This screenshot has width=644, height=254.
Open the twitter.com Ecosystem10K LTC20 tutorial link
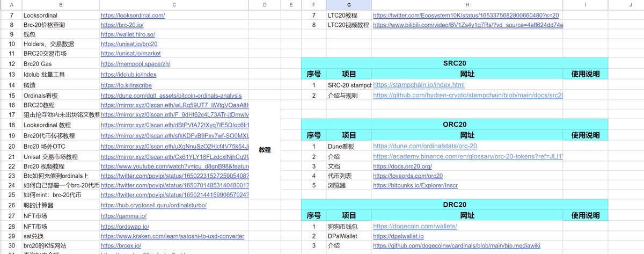click(x=466, y=16)
